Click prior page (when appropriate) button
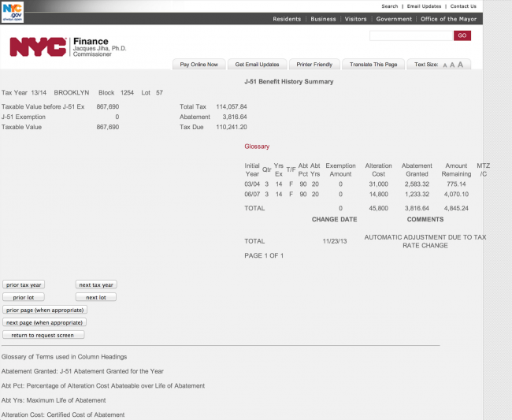The height and width of the screenshot is (420, 512). pos(45,310)
